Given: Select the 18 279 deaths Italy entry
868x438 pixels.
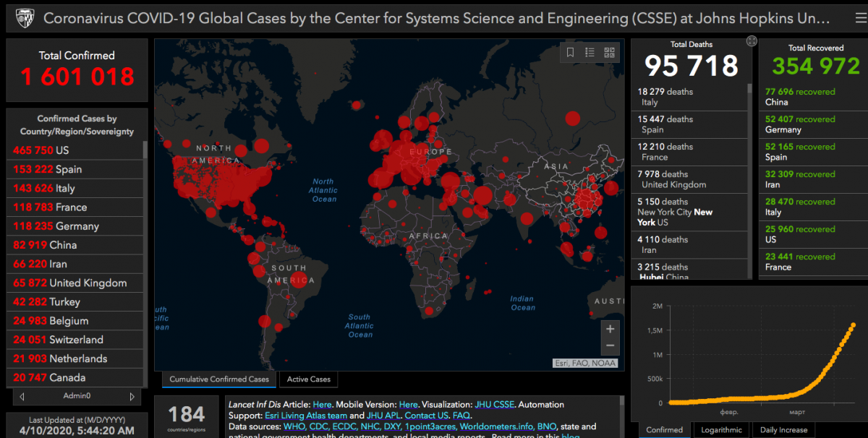Looking at the screenshot, I should [690, 97].
